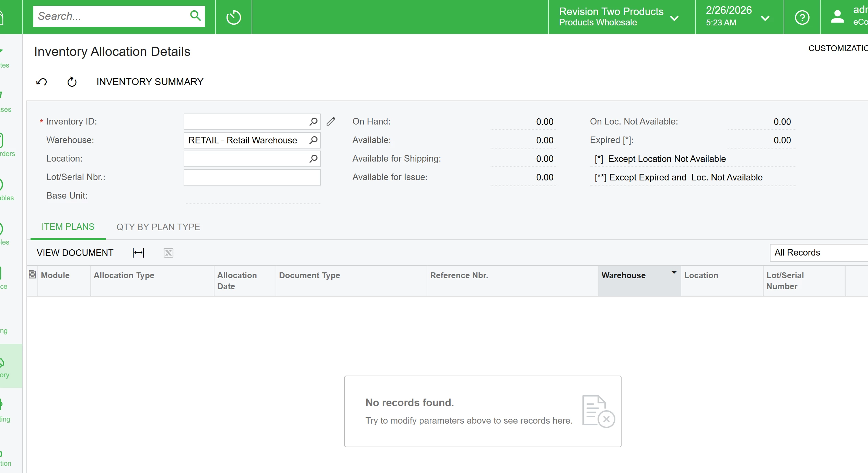This screenshot has height=473, width=868.
Task: Click the export to Excel icon
Action: click(x=168, y=253)
